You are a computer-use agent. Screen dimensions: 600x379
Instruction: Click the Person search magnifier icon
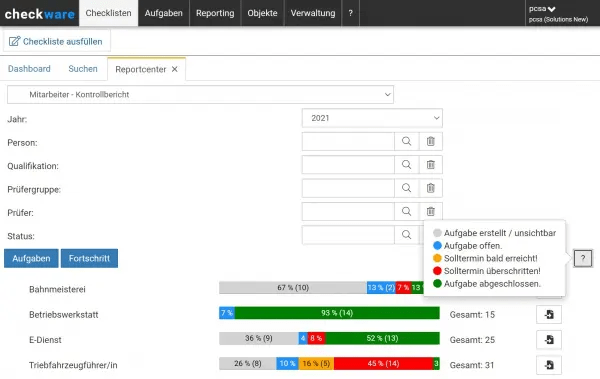[407, 142]
